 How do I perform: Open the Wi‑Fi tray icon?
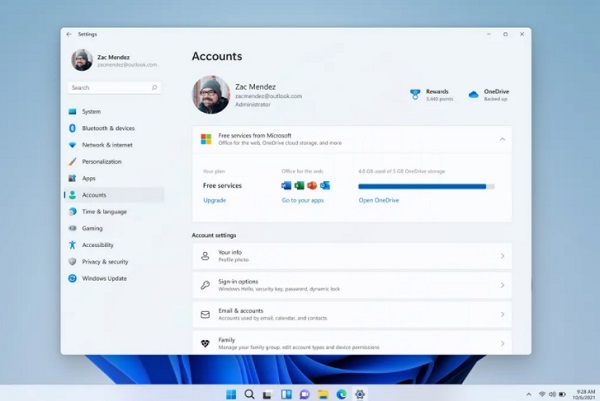pyautogui.click(x=542, y=394)
